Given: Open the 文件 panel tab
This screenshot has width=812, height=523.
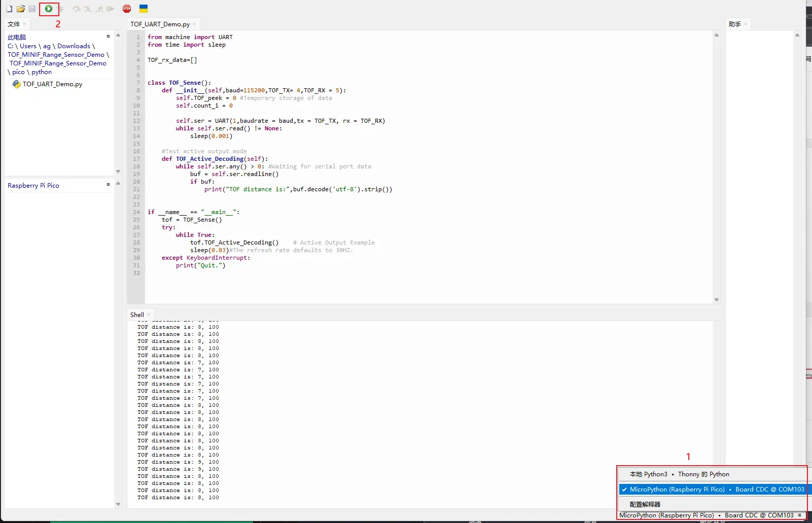Looking at the screenshot, I should [x=14, y=24].
